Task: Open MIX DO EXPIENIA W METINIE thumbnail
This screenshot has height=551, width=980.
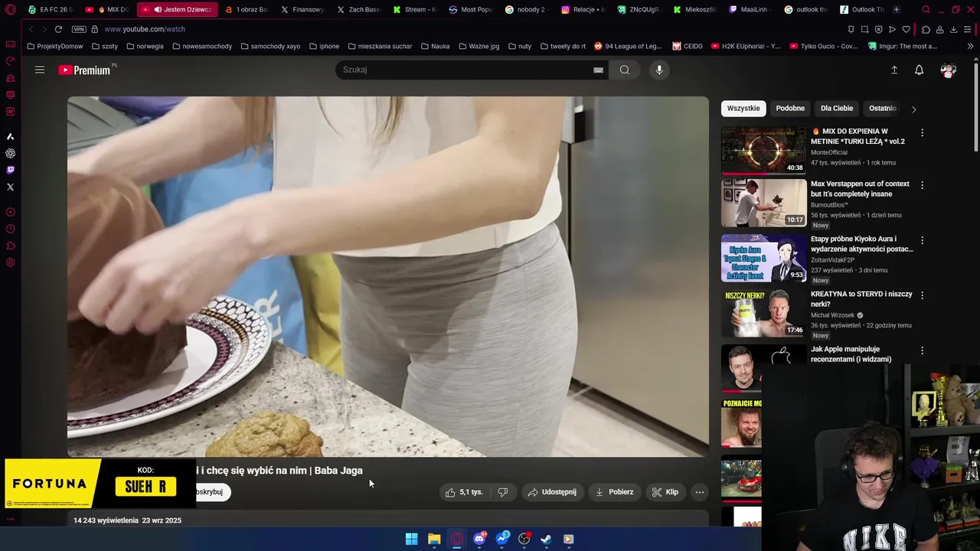Action: click(x=763, y=151)
